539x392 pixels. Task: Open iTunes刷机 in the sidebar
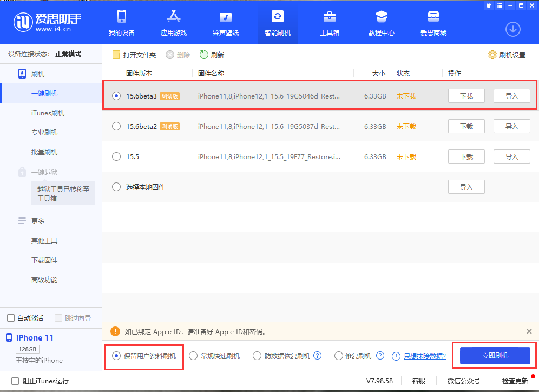pyautogui.click(x=48, y=113)
